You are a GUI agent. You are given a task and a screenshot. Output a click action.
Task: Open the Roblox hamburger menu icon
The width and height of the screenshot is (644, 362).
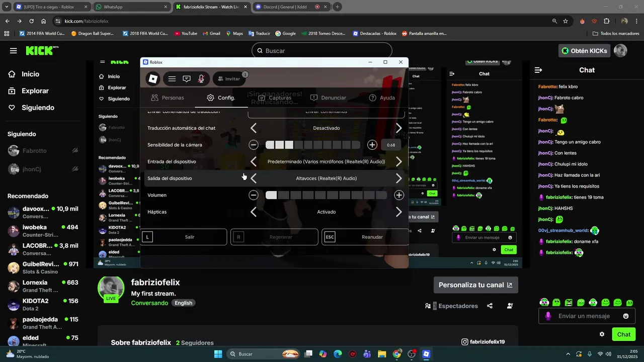(x=172, y=79)
